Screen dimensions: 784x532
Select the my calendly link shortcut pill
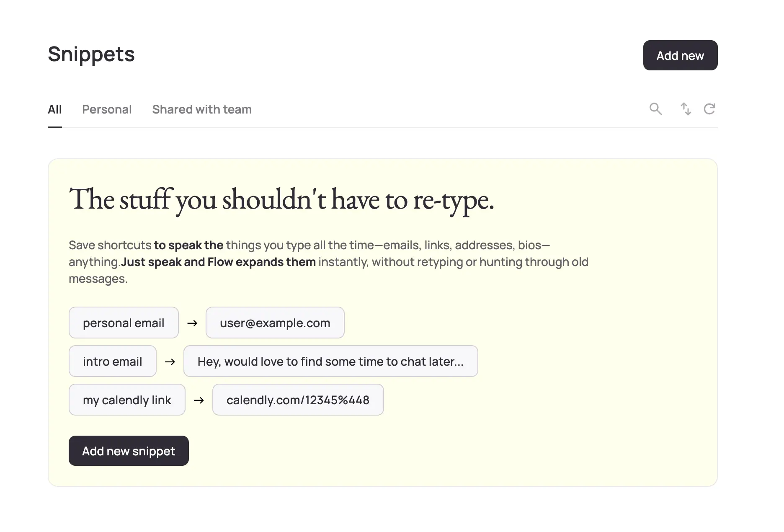click(x=127, y=400)
